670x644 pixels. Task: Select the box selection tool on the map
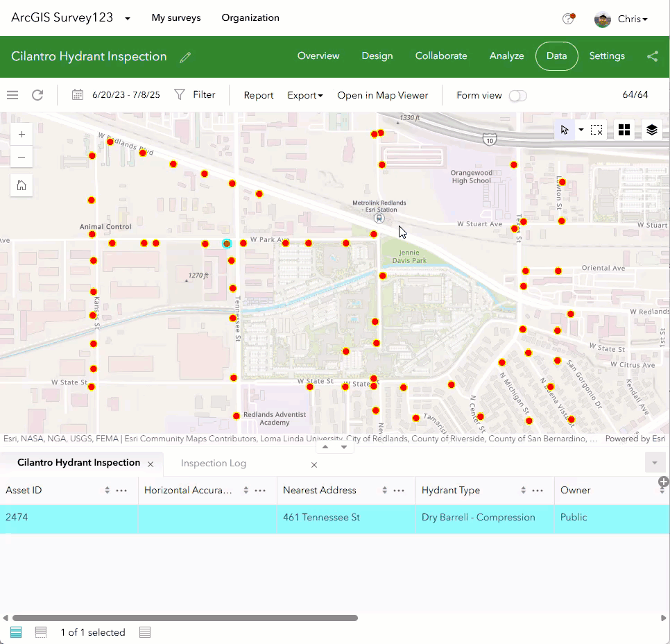[597, 129]
